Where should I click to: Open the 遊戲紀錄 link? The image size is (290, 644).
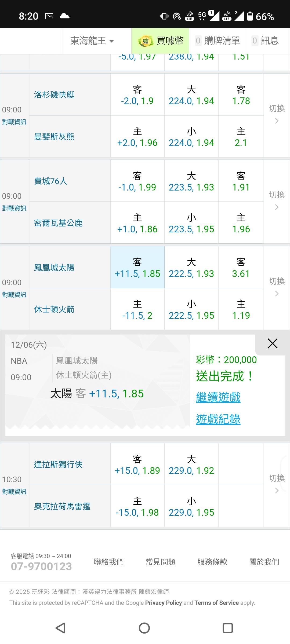coord(218,419)
